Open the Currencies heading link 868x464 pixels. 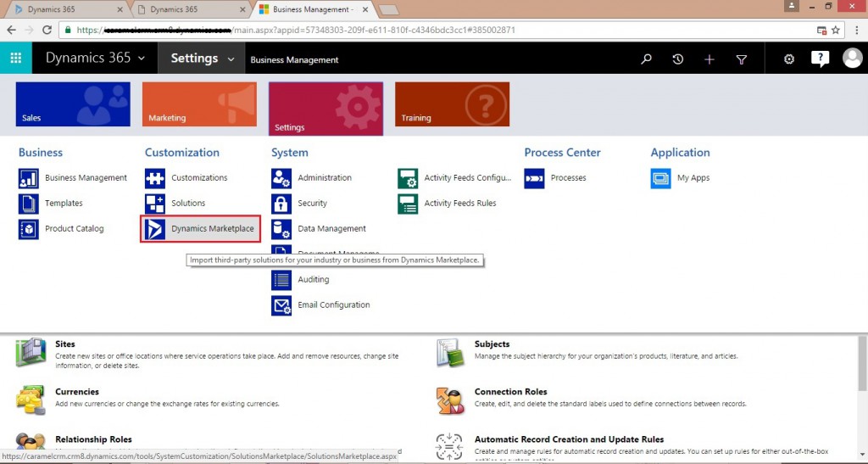pyautogui.click(x=77, y=391)
